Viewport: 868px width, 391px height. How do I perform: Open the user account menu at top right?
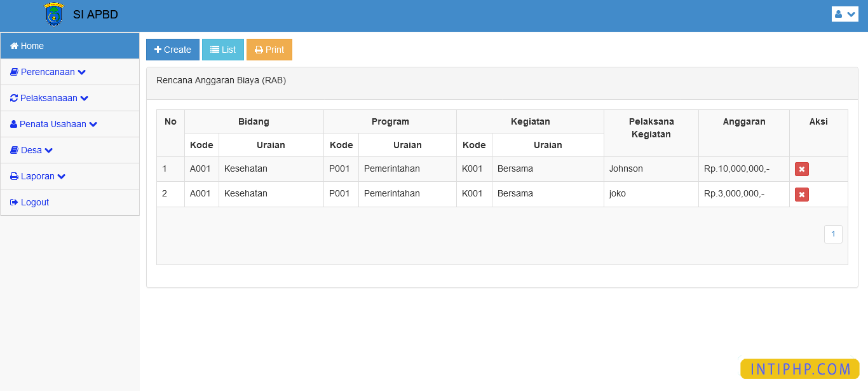pyautogui.click(x=844, y=13)
